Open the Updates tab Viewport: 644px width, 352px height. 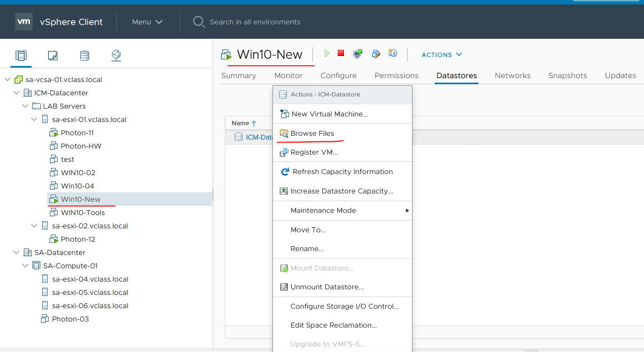[620, 75]
